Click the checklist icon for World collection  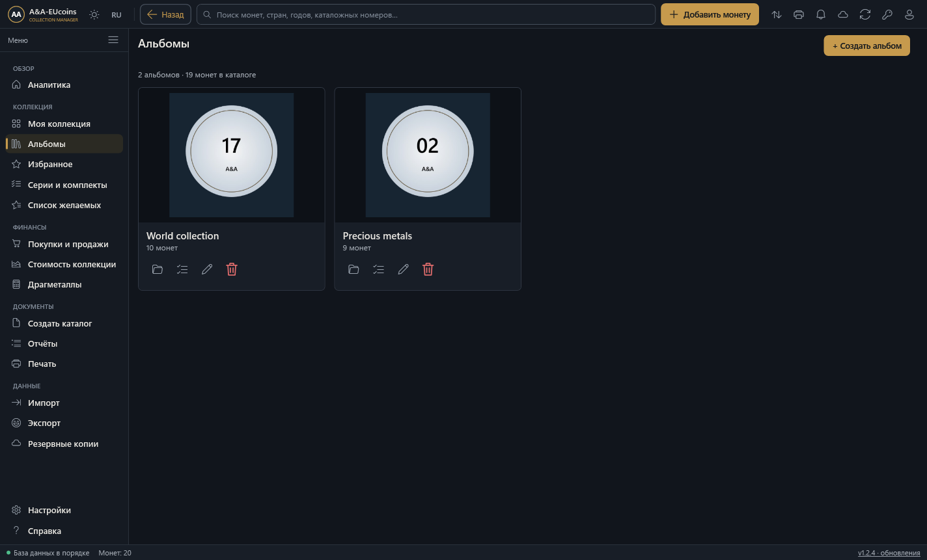[x=182, y=269]
